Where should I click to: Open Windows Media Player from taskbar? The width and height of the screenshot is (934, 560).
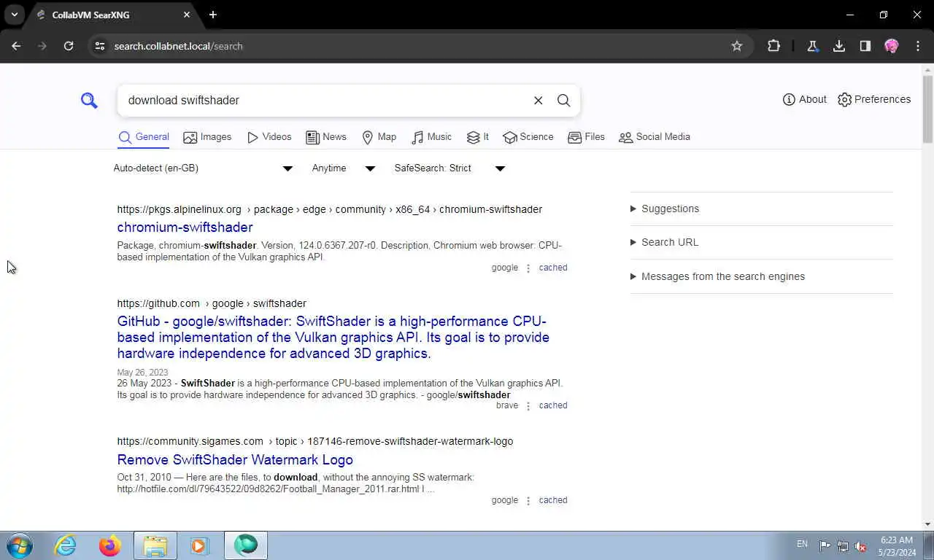(199, 545)
